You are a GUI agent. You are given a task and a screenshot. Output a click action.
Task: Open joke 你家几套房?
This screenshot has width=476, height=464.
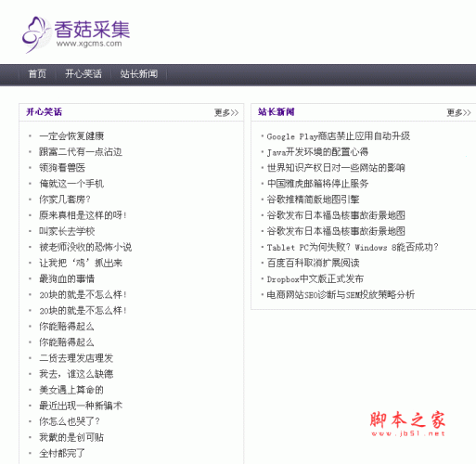[65, 200]
